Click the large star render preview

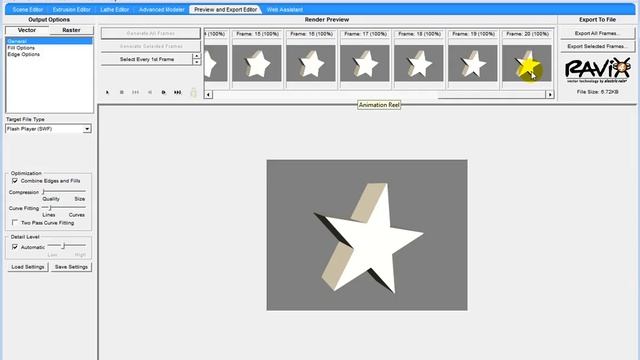coord(367,235)
